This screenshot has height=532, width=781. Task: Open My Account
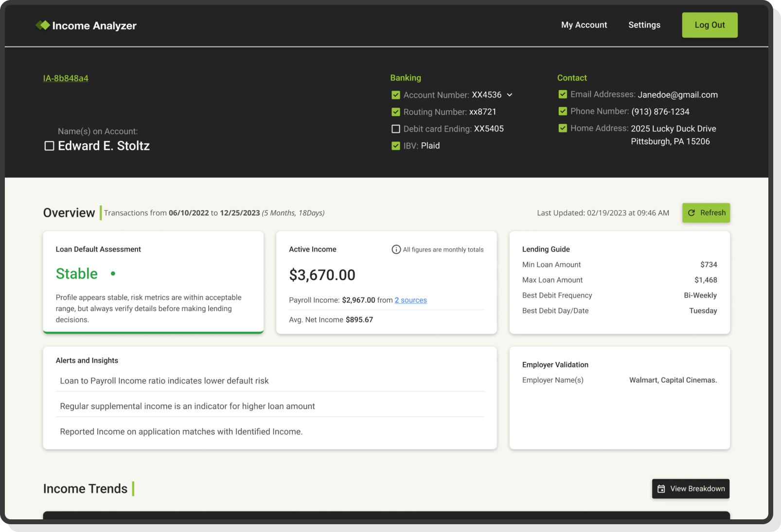point(584,25)
